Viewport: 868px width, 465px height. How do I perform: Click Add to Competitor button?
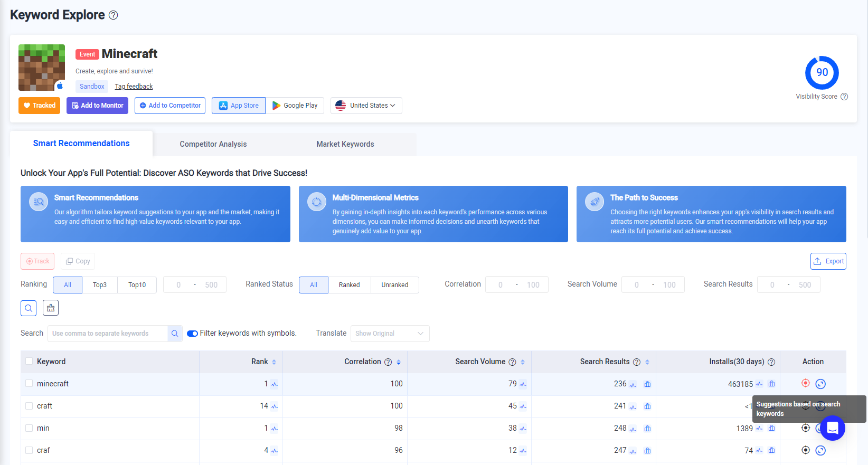pos(170,106)
